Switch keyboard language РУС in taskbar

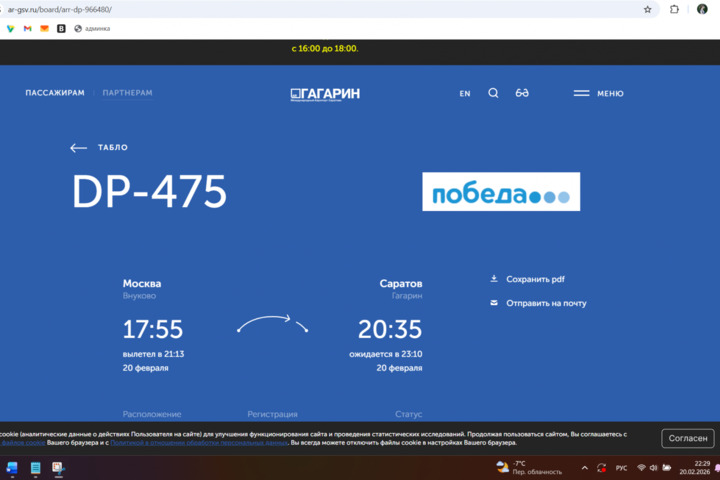[621, 468]
